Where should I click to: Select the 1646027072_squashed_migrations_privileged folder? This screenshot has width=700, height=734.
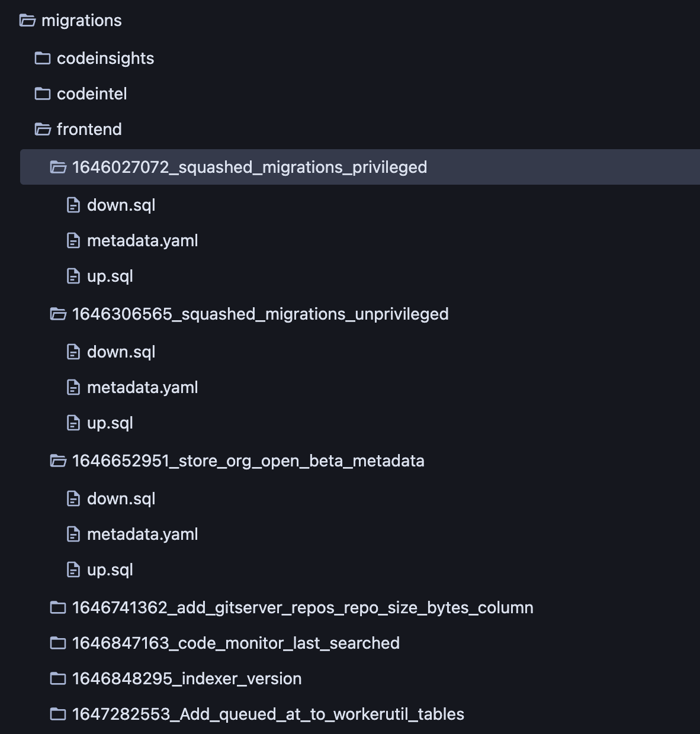(x=249, y=167)
